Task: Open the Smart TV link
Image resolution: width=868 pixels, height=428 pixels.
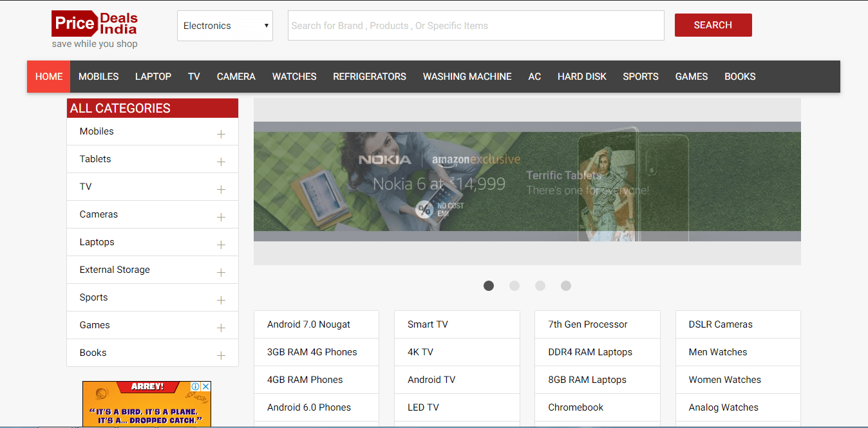Action: [x=428, y=324]
